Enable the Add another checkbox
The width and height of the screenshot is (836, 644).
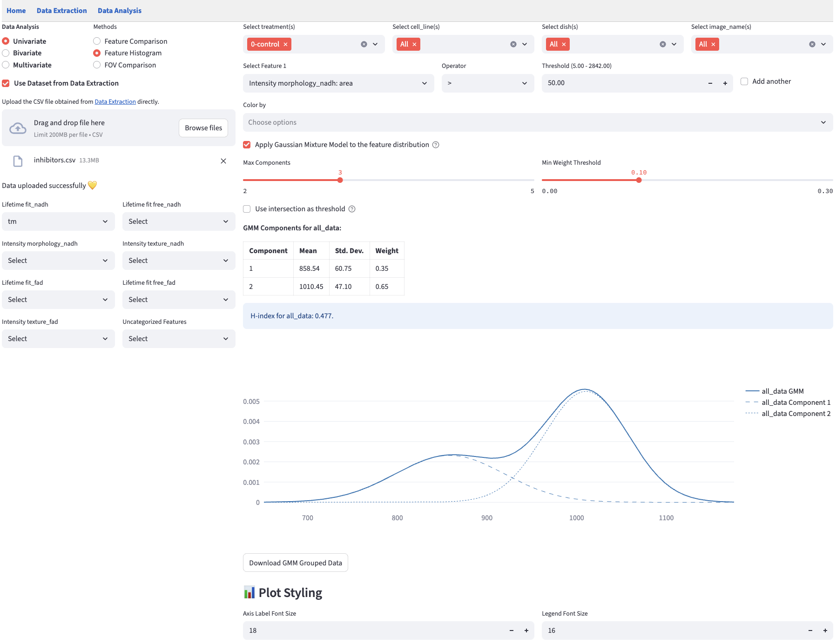point(744,81)
